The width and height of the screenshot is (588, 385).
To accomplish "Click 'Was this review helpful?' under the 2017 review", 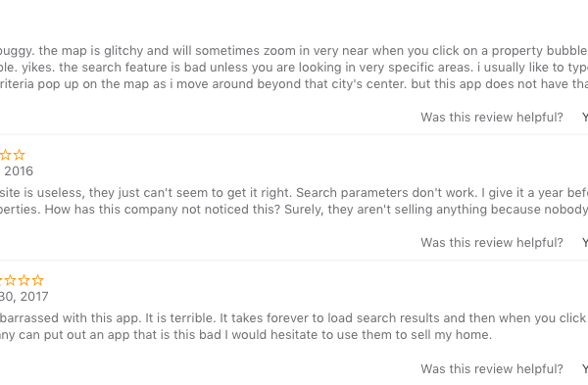I will click(x=492, y=369).
